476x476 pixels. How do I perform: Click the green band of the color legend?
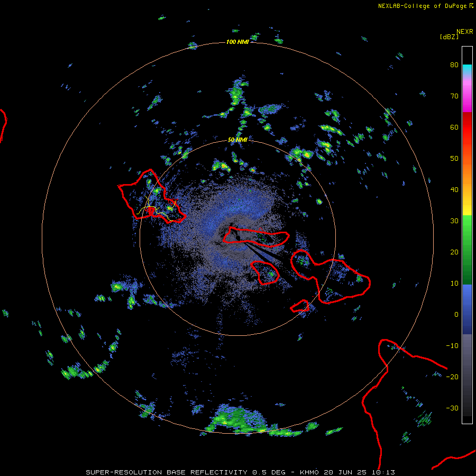(x=467, y=250)
